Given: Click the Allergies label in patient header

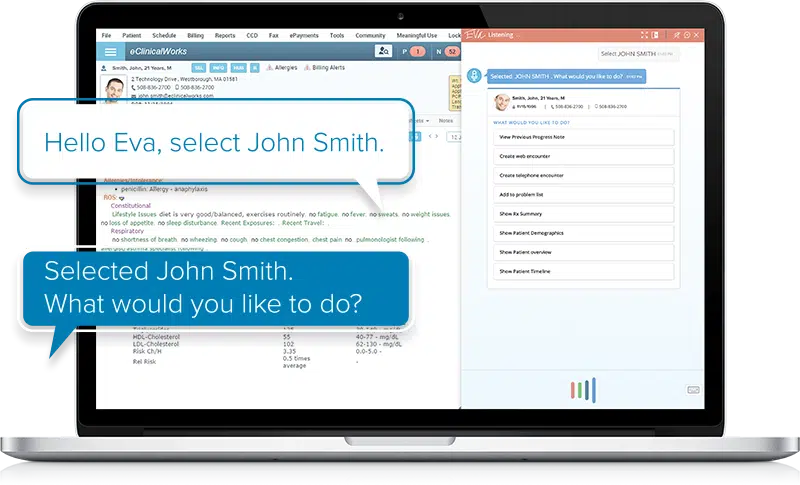Looking at the screenshot, I should pyautogui.click(x=286, y=67).
